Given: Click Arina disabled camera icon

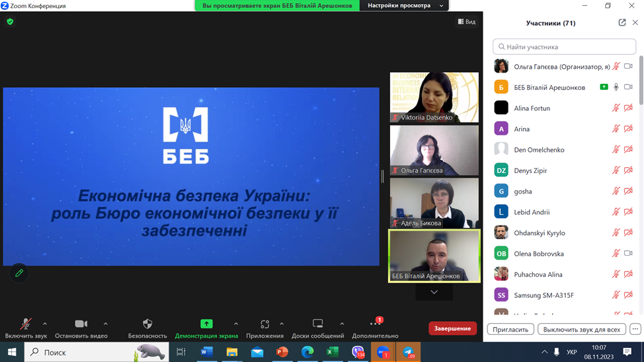Looking at the screenshot, I should [628, 129].
